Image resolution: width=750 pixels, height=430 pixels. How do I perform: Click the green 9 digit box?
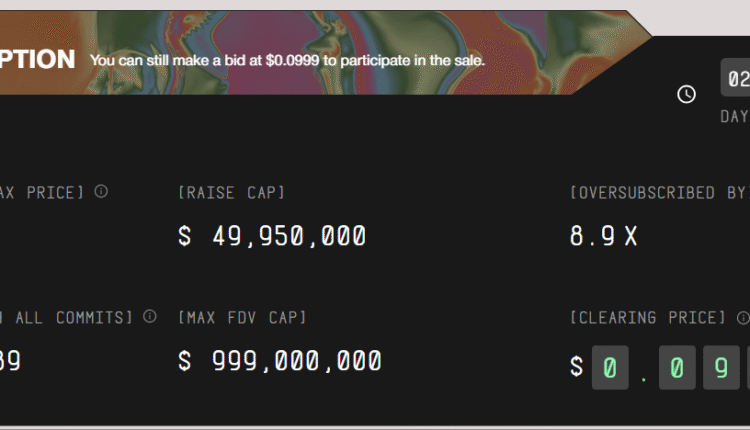720,367
